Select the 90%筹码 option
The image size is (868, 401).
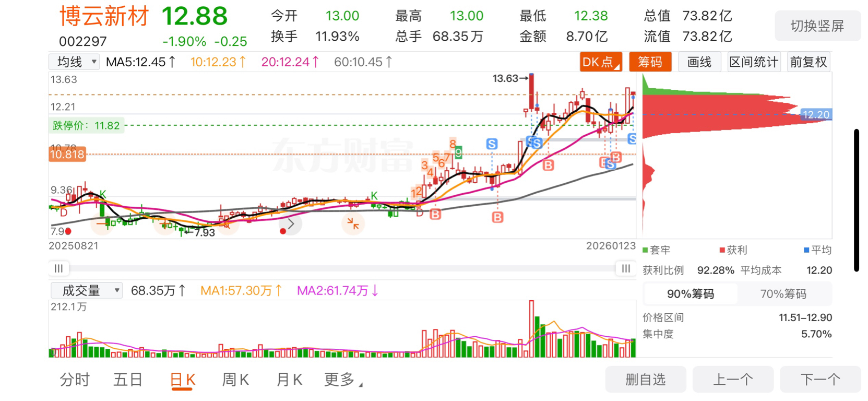690,294
